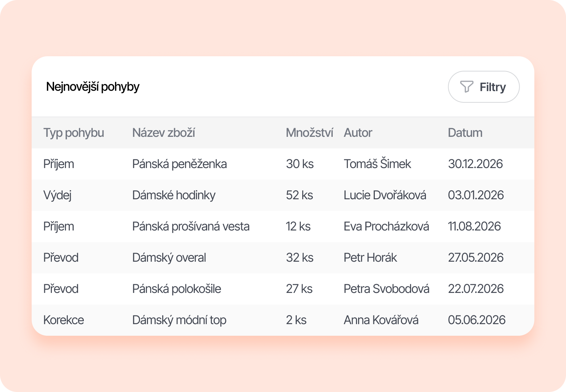This screenshot has height=392, width=566.
Task: Select the Dámský overal row
Action: point(169,258)
